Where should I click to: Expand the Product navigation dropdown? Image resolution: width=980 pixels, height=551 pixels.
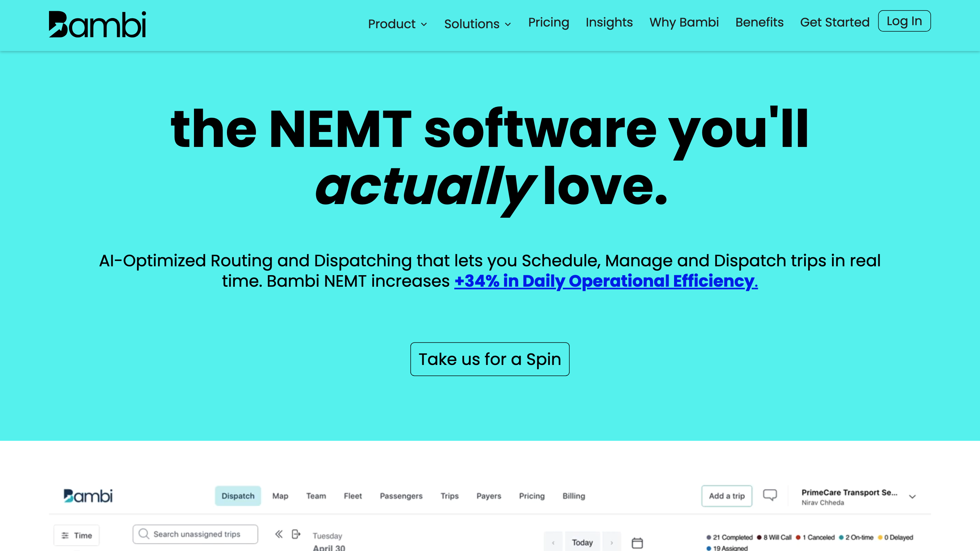(397, 23)
